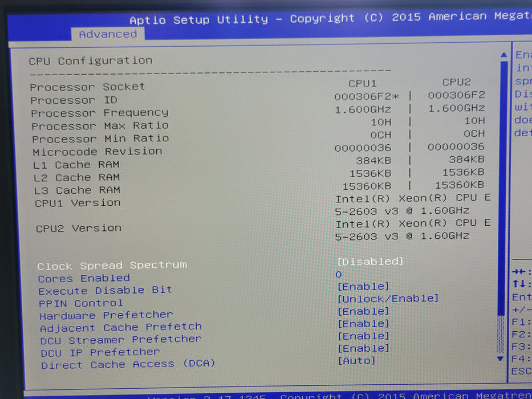
Task: Change the Execute Disable Bit [Enable] value
Action: 363,287
